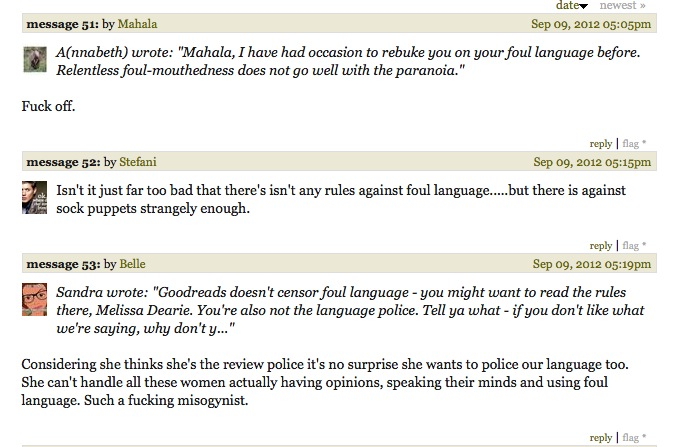Image resolution: width=678 pixels, height=447 pixels.
Task: Flag message 51 by Mahala
Action: [x=632, y=143]
